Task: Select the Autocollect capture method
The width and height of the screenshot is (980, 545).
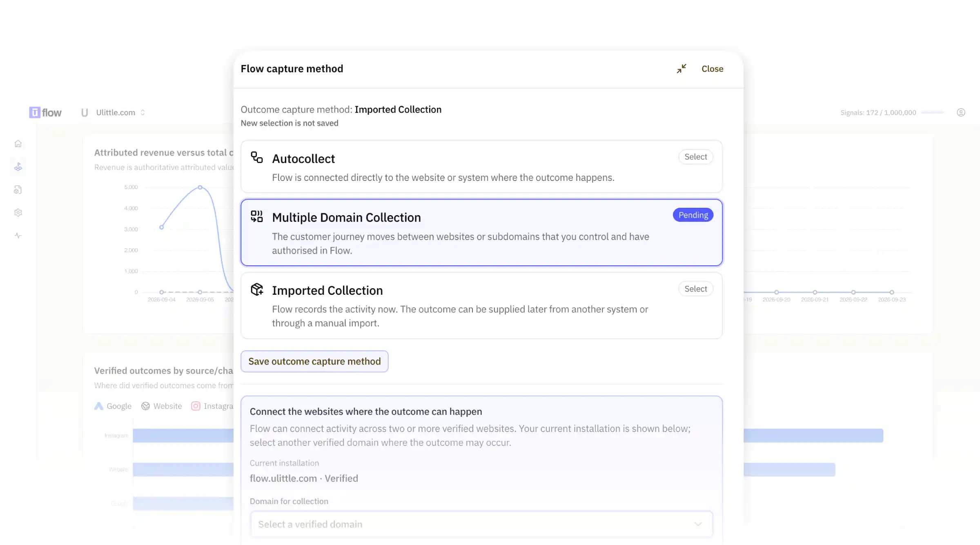Action: [695, 157]
